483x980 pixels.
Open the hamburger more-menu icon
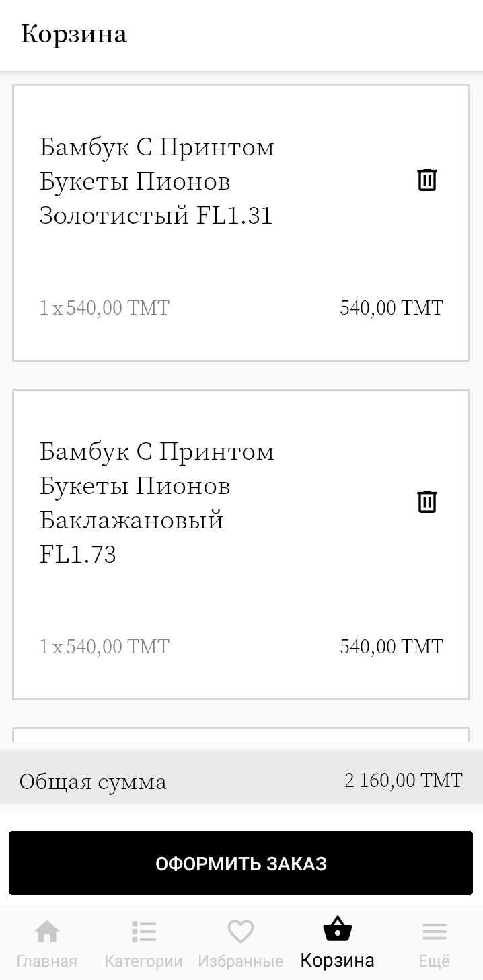434,932
